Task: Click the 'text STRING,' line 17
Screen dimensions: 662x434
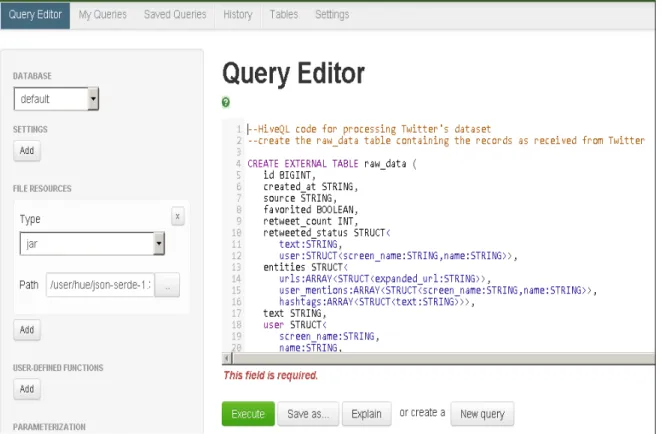Action: pyautogui.click(x=295, y=313)
